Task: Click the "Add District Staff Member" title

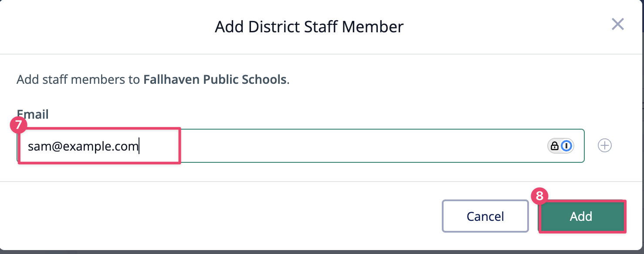Action: point(309,27)
